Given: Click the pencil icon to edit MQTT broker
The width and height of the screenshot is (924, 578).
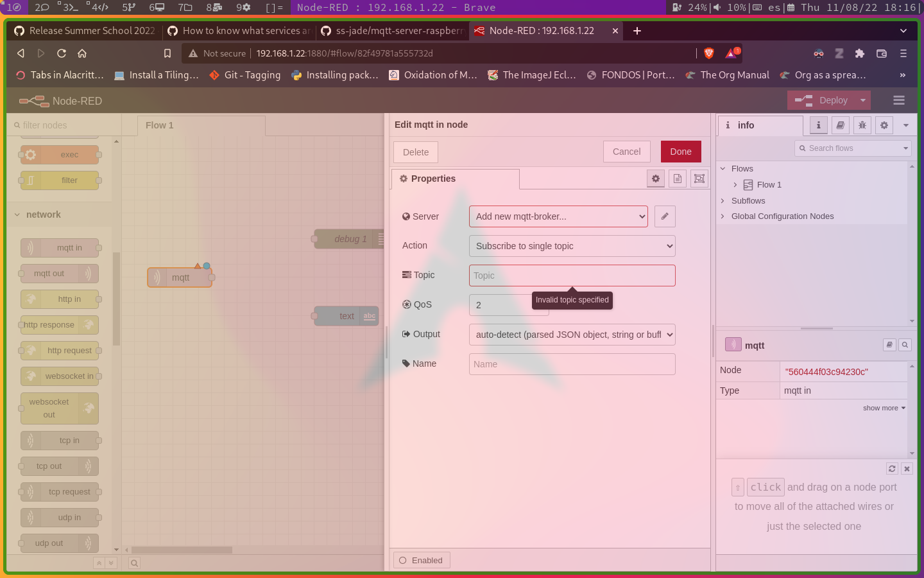Looking at the screenshot, I should pos(665,216).
